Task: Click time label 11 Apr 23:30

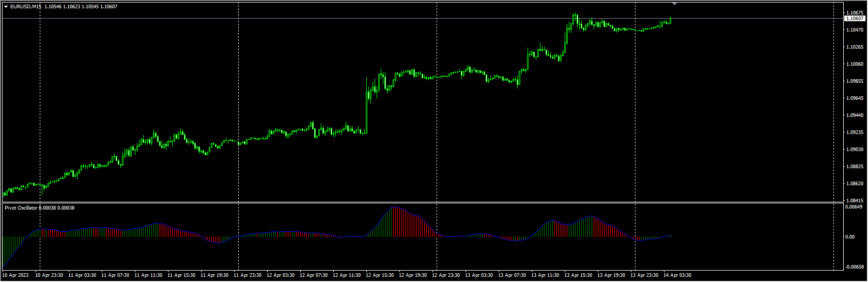Action: pyautogui.click(x=247, y=275)
